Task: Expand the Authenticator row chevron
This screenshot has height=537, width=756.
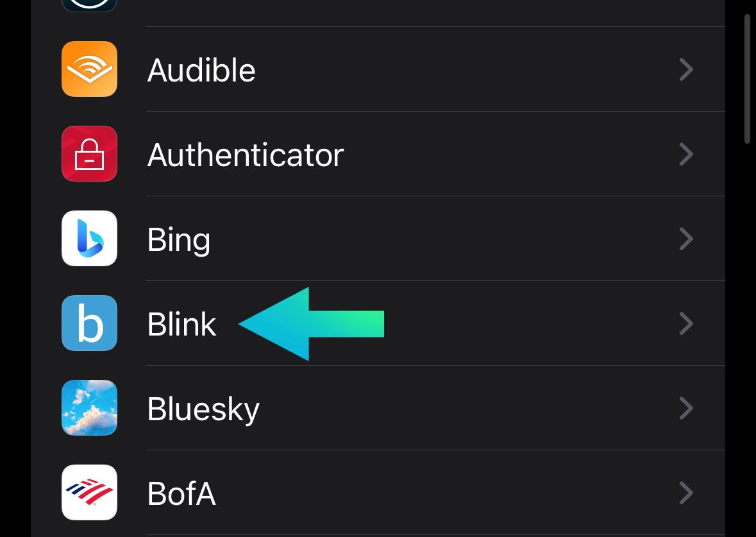Action: click(x=686, y=154)
